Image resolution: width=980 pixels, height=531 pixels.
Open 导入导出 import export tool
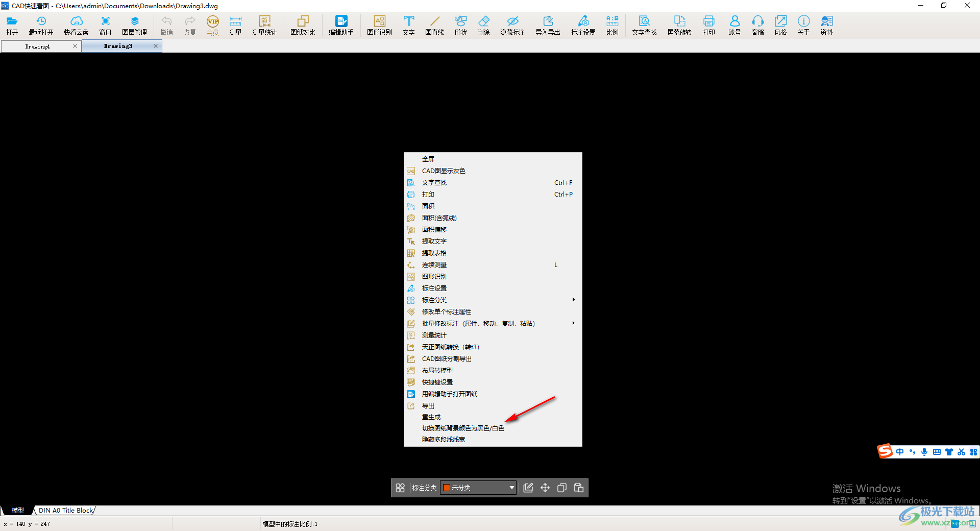point(548,25)
